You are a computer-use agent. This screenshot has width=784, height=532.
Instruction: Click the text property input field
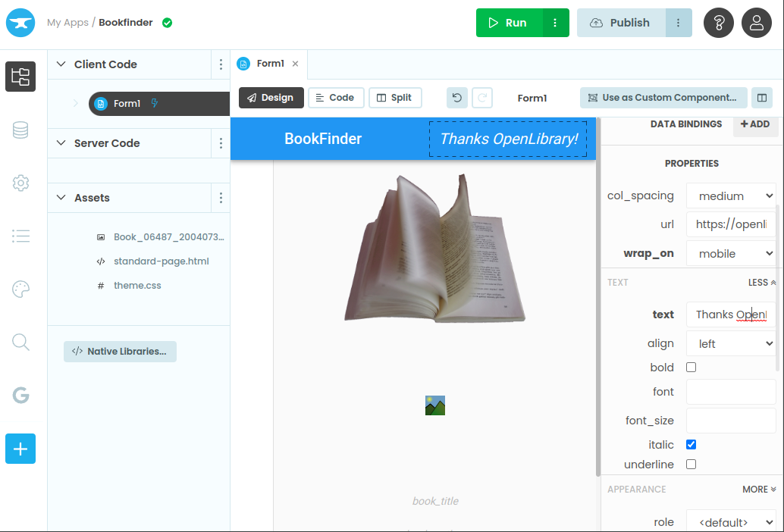pyautogui.click(x=730, y=314)
